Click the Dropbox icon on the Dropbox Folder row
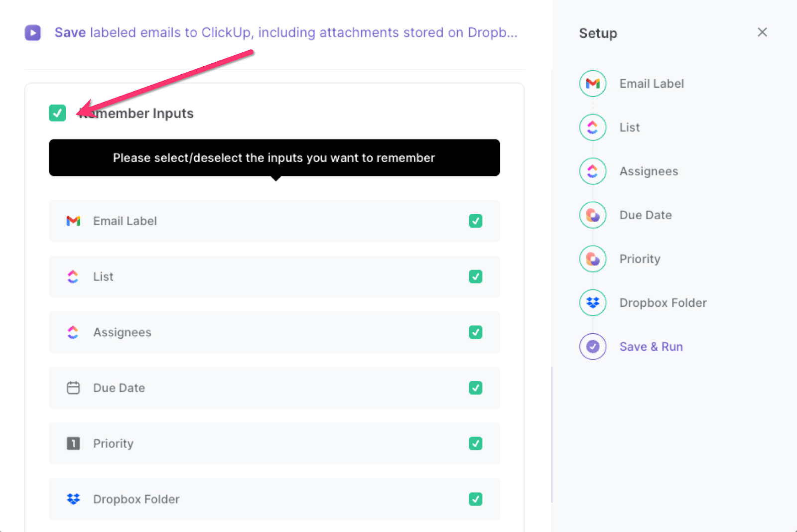 (x=73, y=499)
